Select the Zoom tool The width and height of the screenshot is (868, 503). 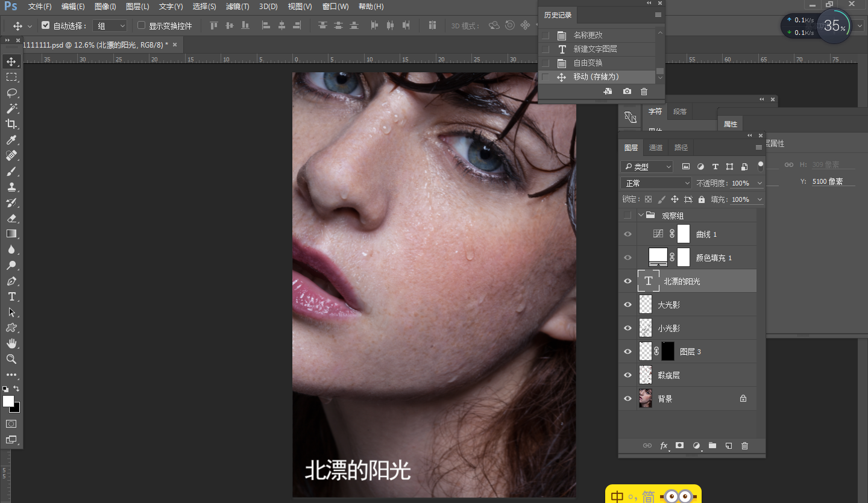click(11, 359)
